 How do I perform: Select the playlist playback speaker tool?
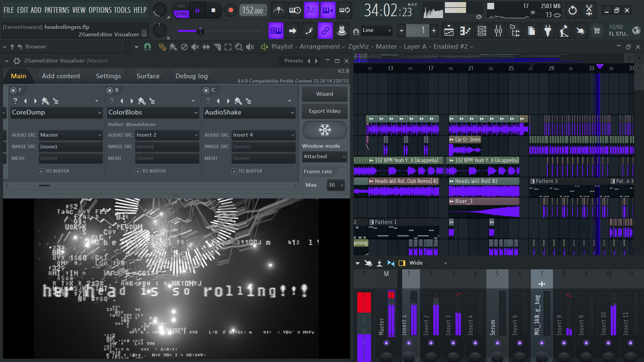click(x=250, y=47)
